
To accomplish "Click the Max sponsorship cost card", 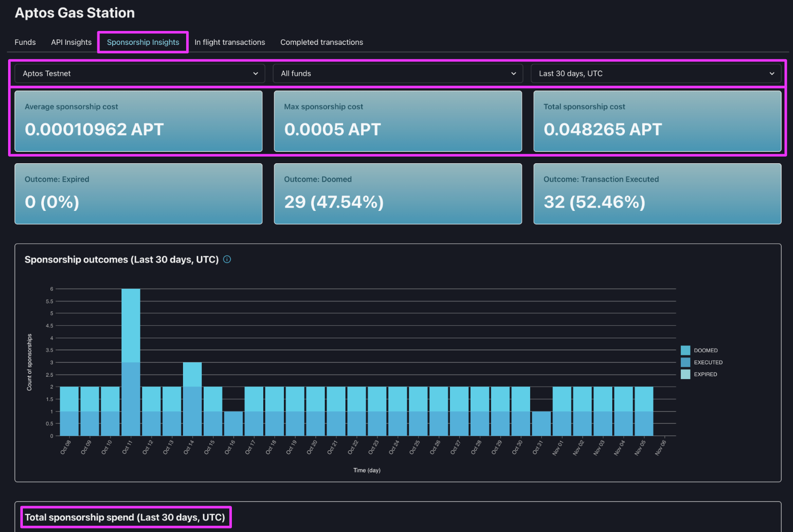I will tap(398, 121).
